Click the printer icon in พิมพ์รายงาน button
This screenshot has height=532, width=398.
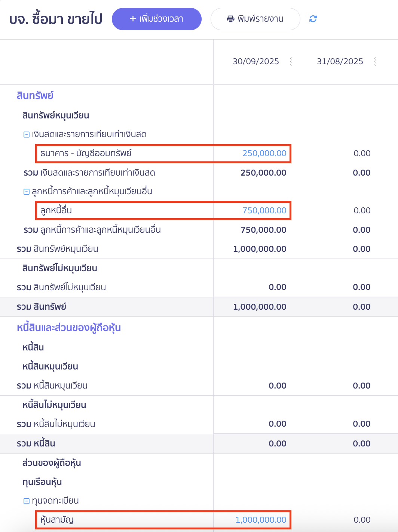click(x=231, y=19)
